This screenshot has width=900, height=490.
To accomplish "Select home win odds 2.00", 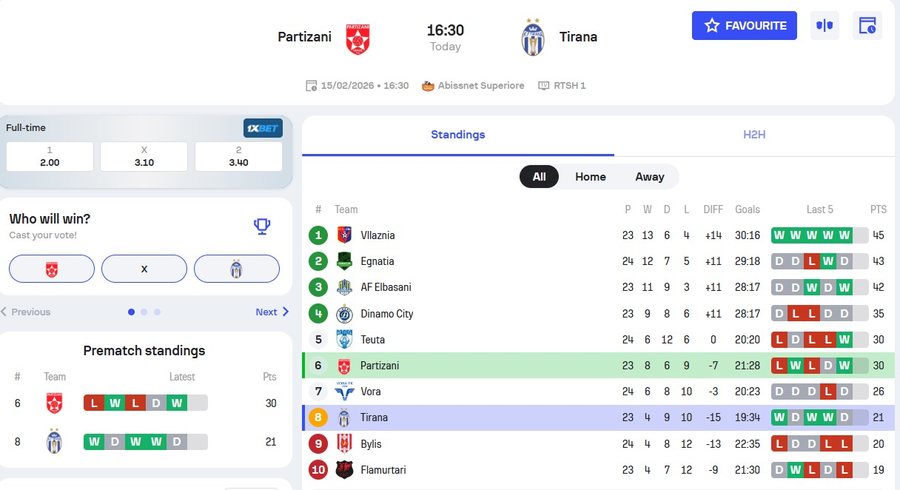I will point(50,156).
